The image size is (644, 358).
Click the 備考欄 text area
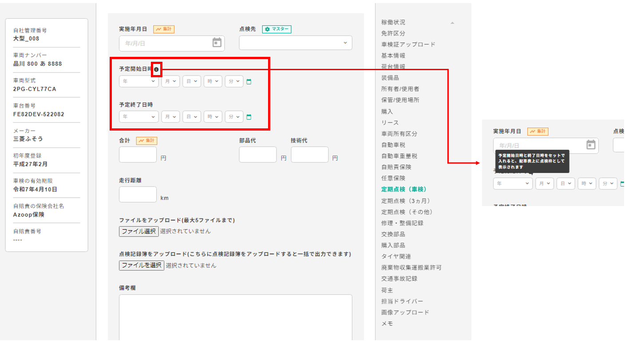[x=236, y=317]
